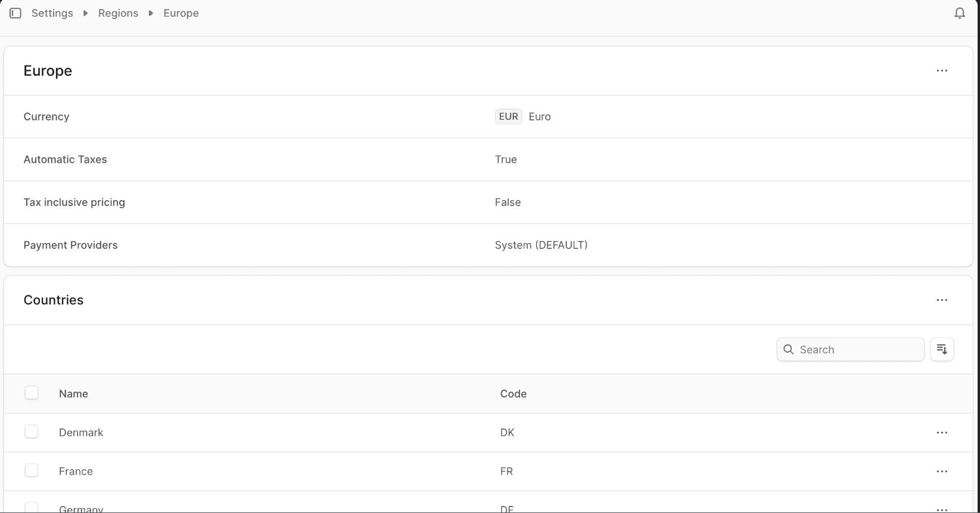
Task: Check the Denmark row checkbox
Action: point(32,431)
